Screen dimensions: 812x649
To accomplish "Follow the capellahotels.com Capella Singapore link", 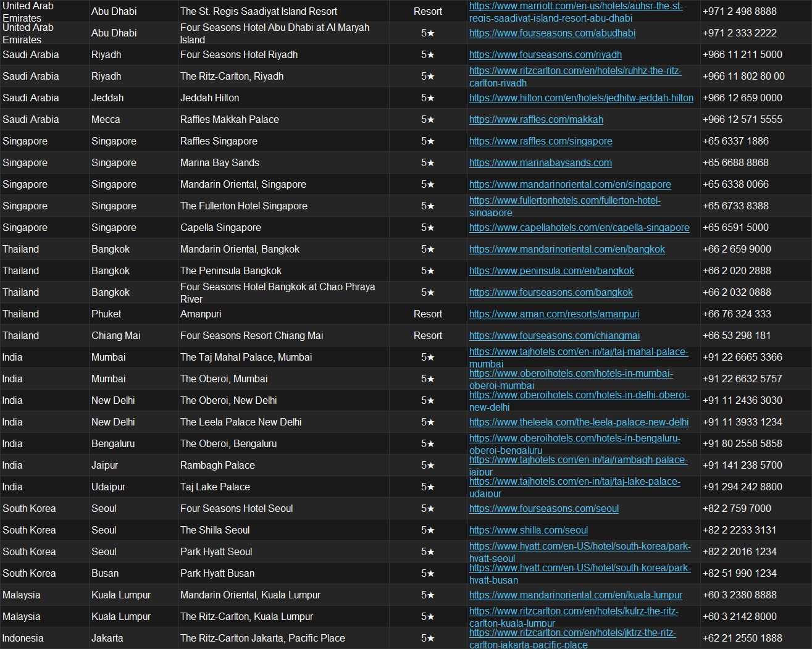I will click(579, 228).
